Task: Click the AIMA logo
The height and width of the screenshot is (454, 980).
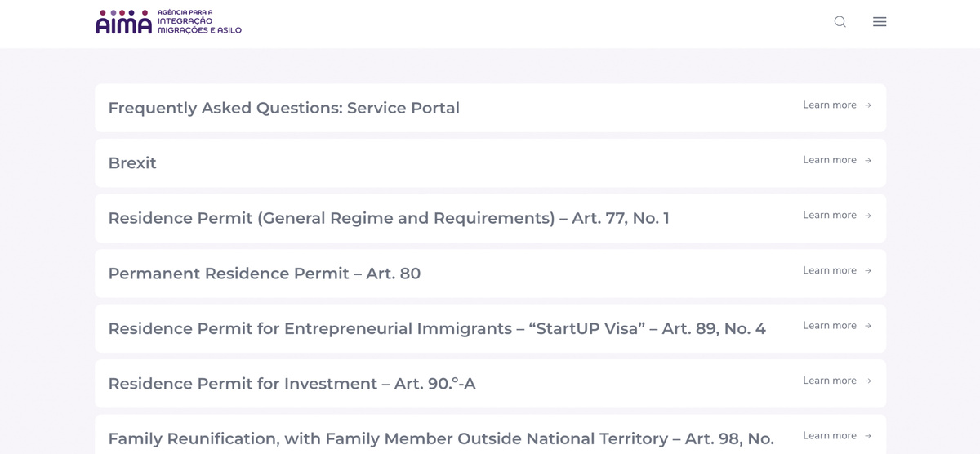Action: [x=168, y=22]
